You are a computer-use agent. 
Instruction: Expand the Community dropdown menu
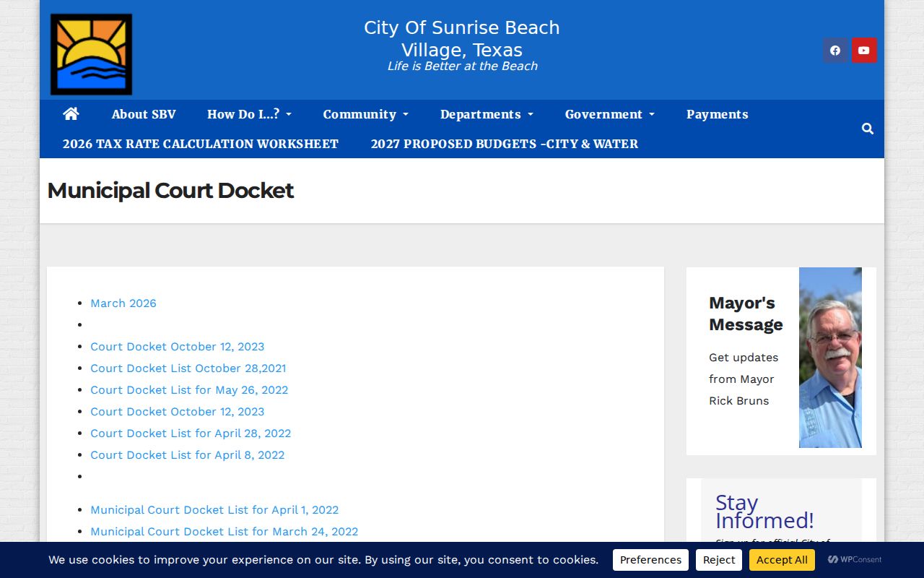(x=365, y=114)
